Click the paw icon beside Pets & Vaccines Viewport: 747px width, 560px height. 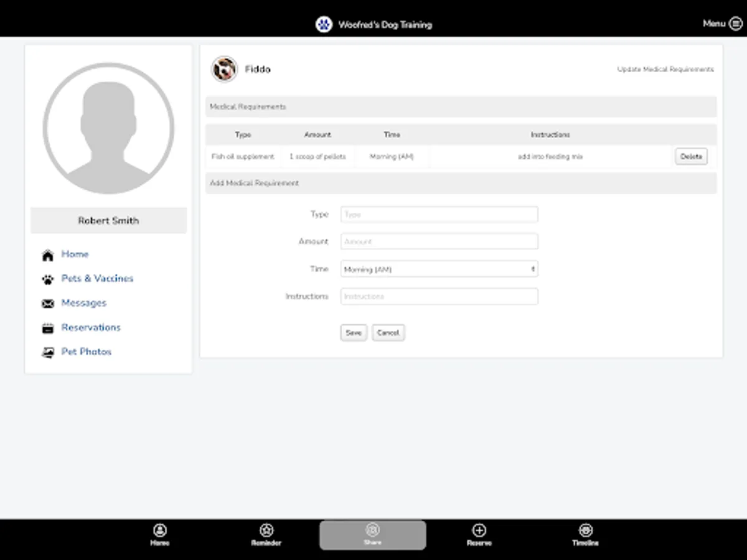click(47, 278)
